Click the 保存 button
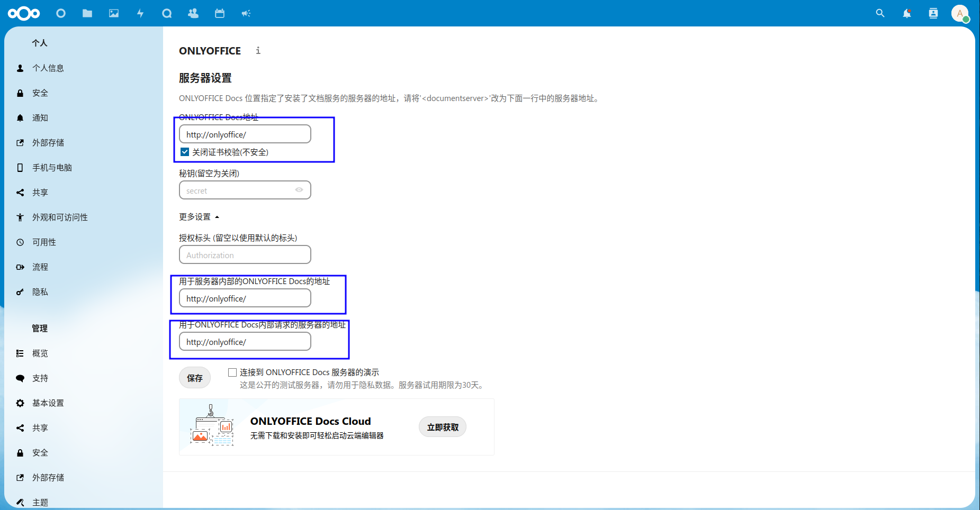980x510 pixels. click(x=194, y=377)
